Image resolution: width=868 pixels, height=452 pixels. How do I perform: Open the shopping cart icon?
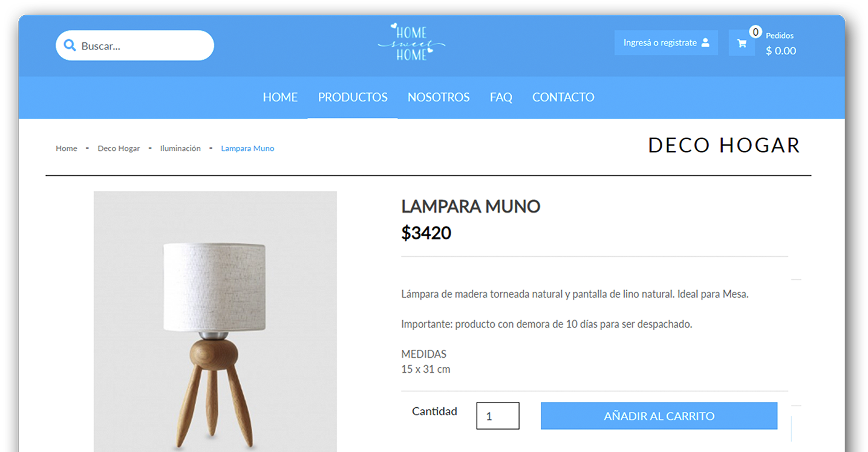coord(742,43)
